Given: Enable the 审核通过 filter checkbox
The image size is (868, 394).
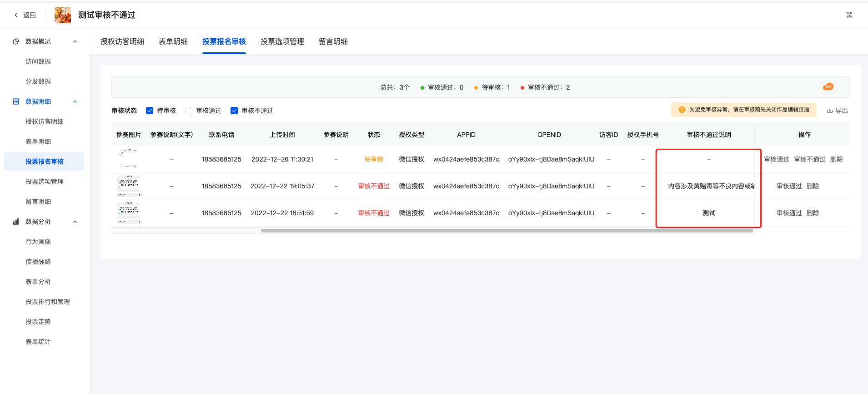Looking at the screenshot, I should pyautogui.click(x=189, y=111).
